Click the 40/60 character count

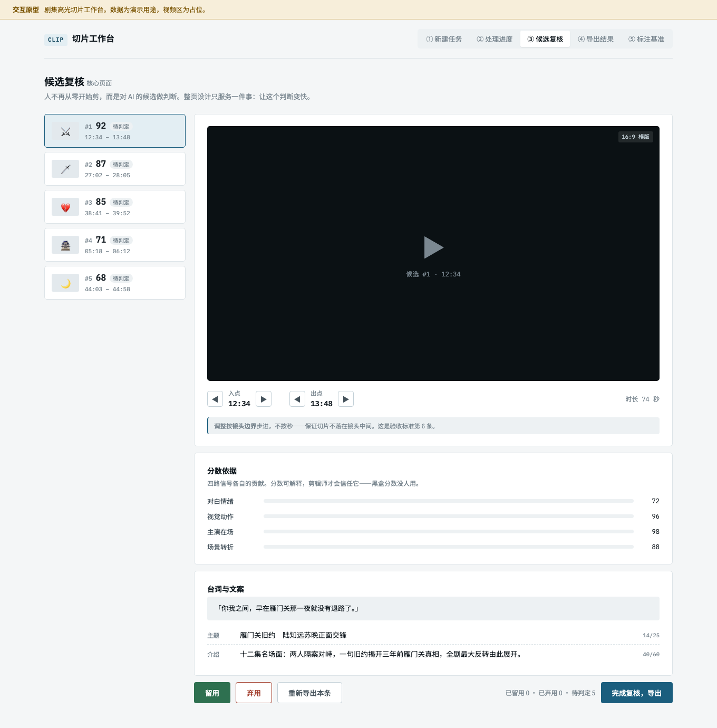[x=651, y=655]
